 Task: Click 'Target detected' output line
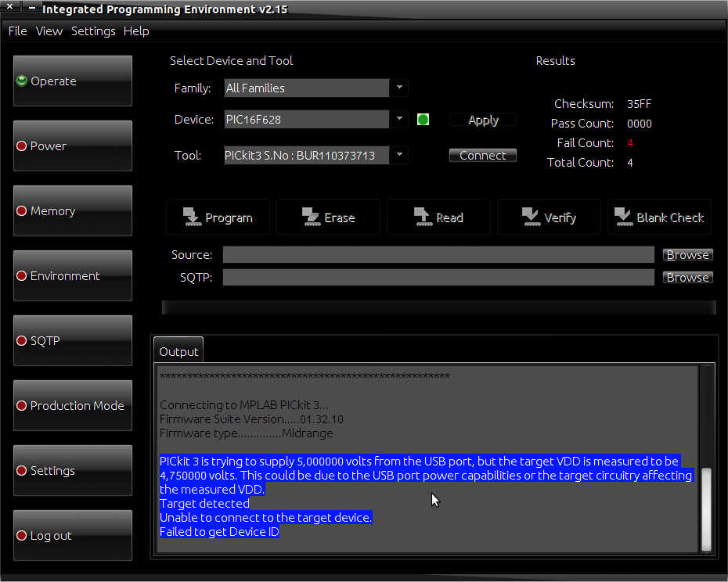point(204,504)
